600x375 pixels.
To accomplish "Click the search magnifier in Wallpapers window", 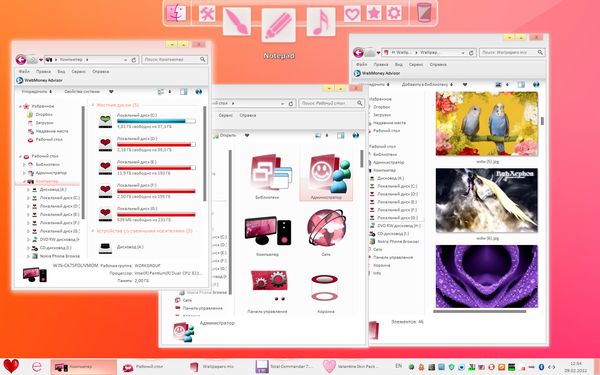I will tap(540, 52).
